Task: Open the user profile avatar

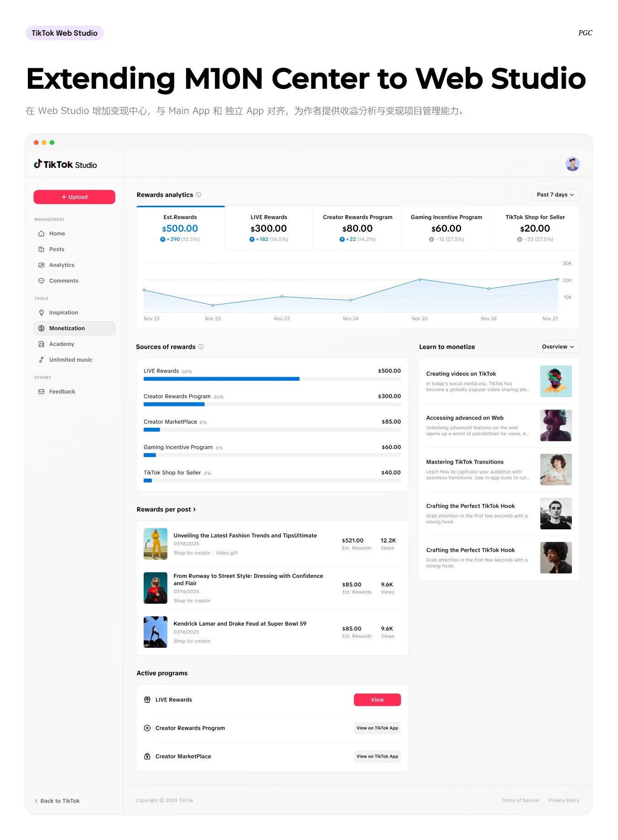Action: 572,164
